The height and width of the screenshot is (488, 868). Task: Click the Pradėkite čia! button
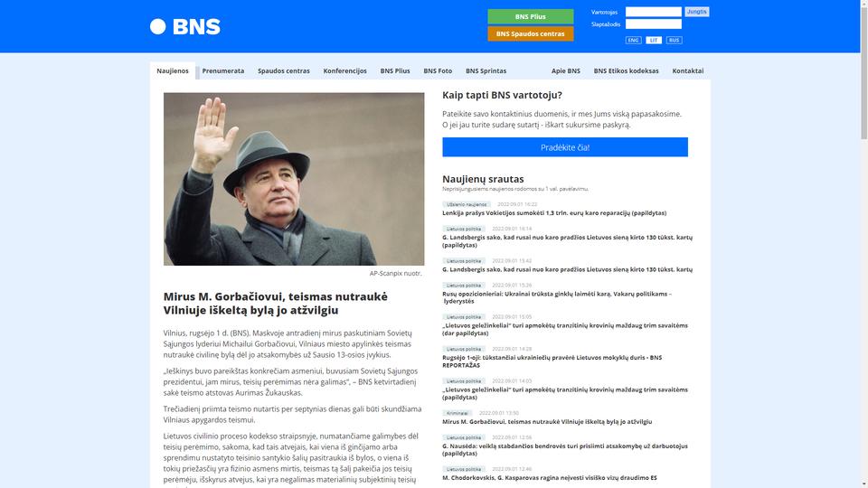[x=564, y=147]
